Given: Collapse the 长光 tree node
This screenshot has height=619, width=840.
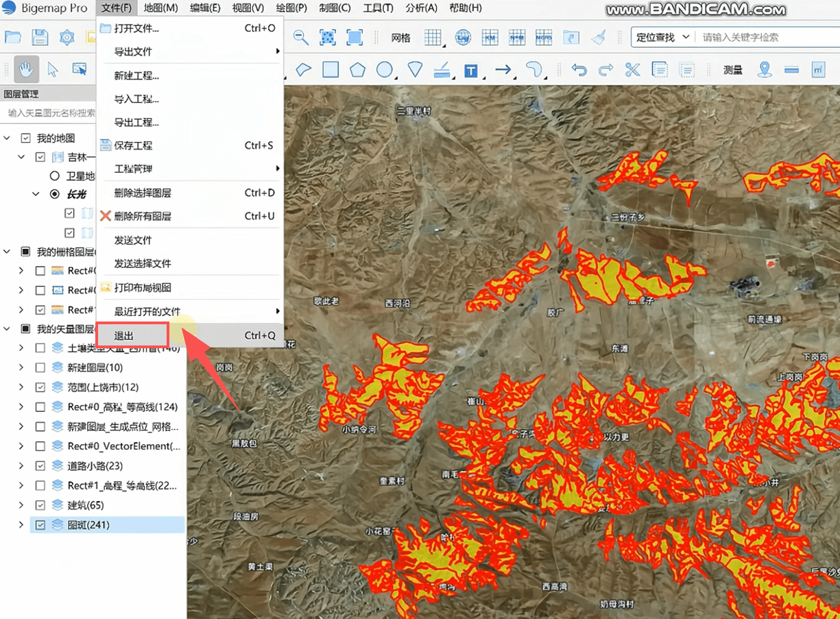Looking at the screenshot, I should [36, 194].
